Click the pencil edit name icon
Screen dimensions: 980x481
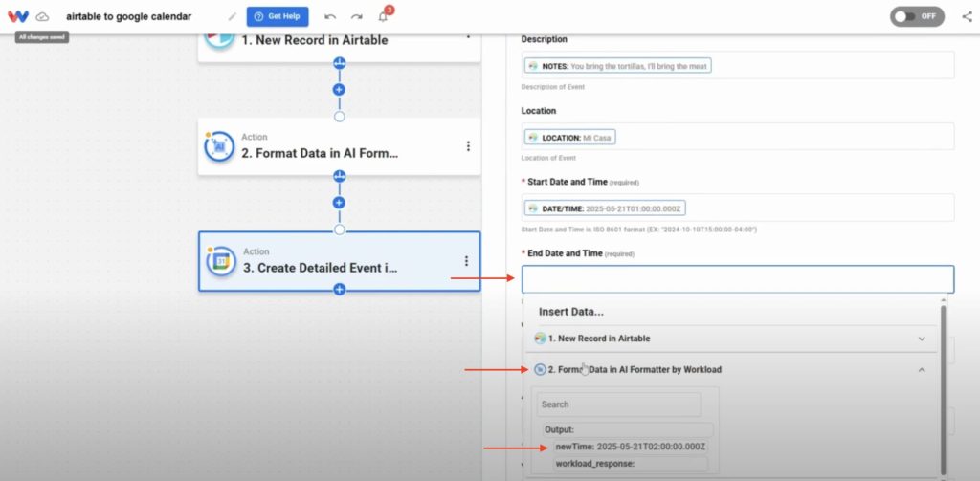[x=232, y=17]
